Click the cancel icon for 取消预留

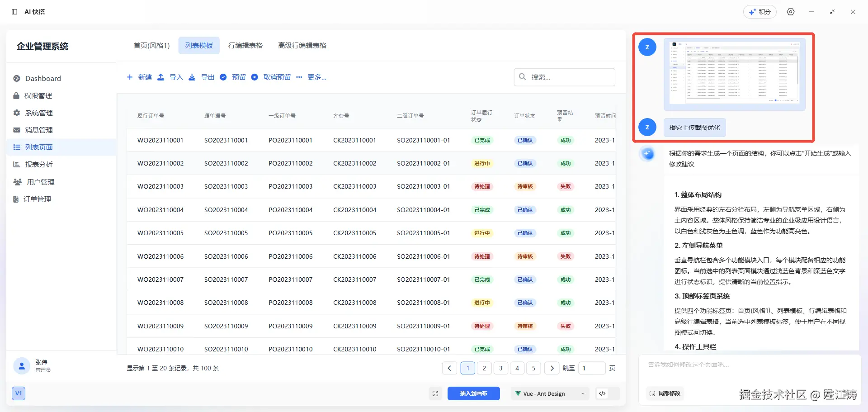coord(255,77)
